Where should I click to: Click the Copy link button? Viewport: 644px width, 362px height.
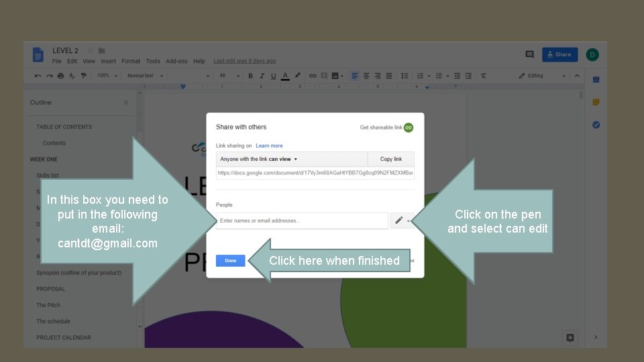pos(391,159)
